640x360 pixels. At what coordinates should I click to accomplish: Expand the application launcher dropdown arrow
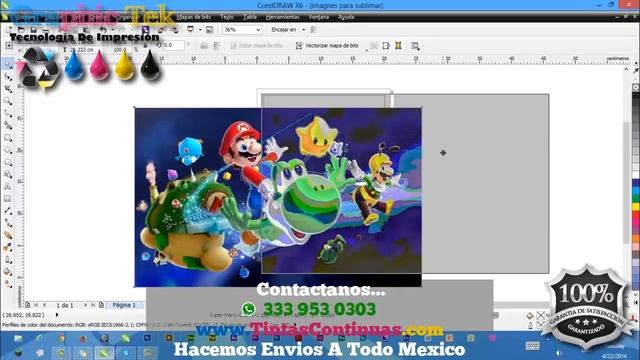200,30
